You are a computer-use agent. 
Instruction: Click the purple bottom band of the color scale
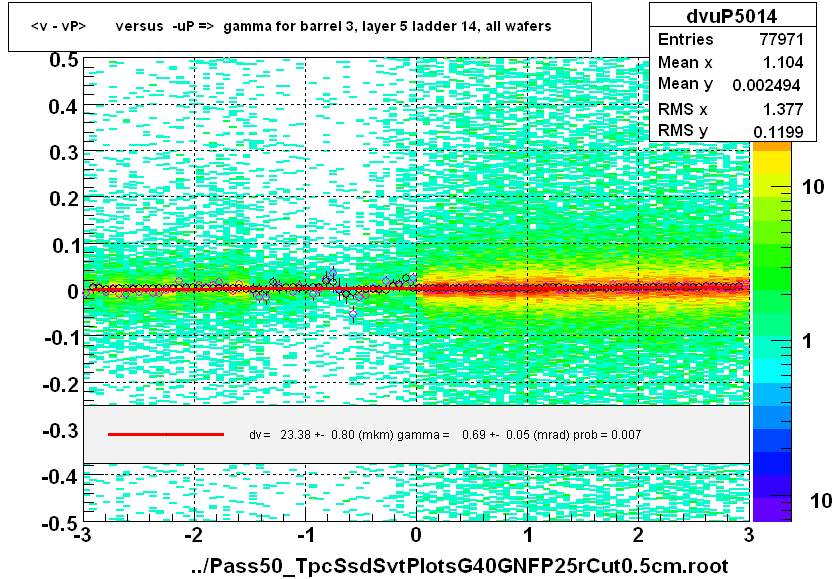(x=772, y=509)
